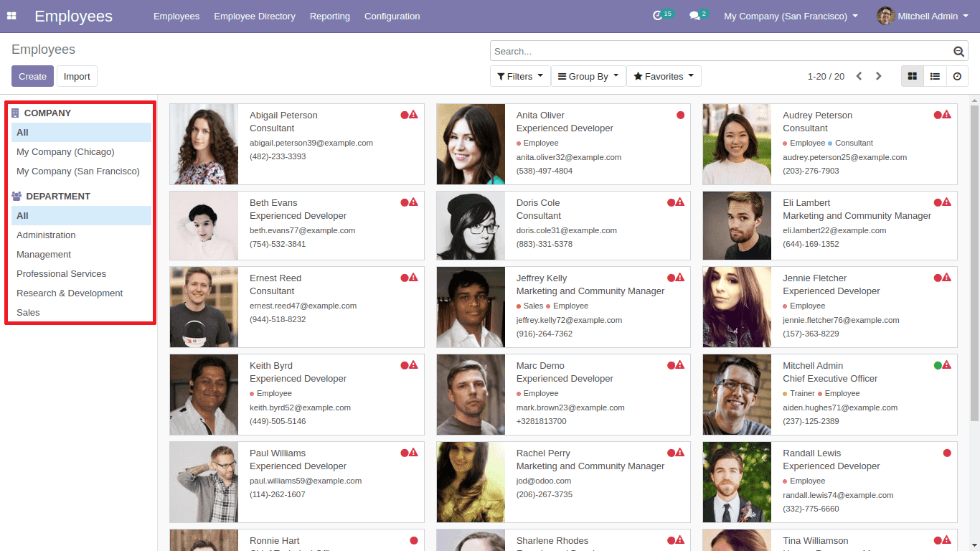Filter by My Company (San Francisco) in sidebar
This screenshot has height=551, width=980.
click(x=81, y=171)
